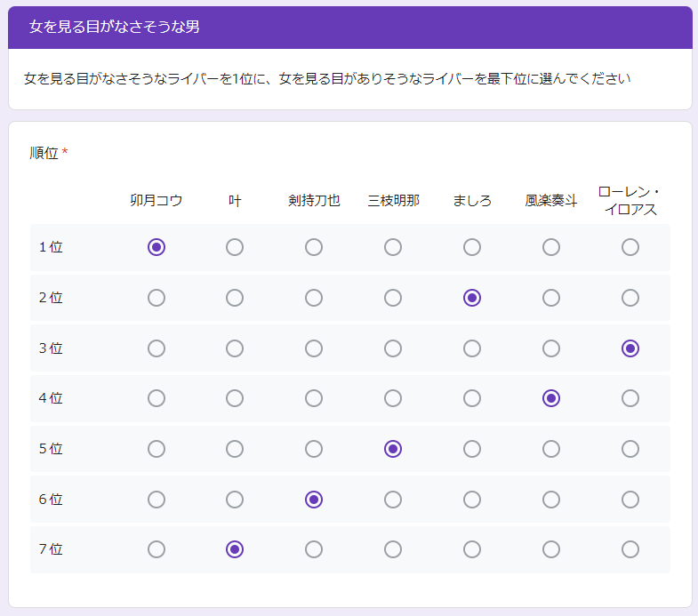Assign 剣持刀也 to 7位
698x616 pixels.
coord(314,549)
